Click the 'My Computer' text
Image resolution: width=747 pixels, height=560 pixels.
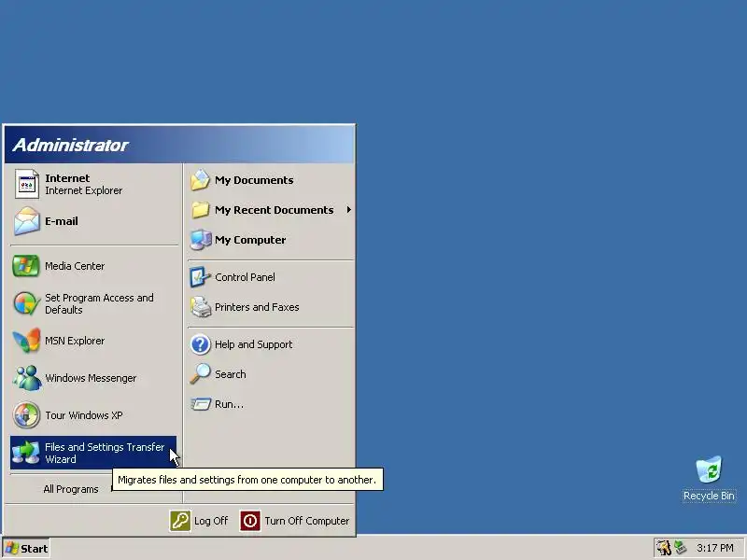point(250,240)
